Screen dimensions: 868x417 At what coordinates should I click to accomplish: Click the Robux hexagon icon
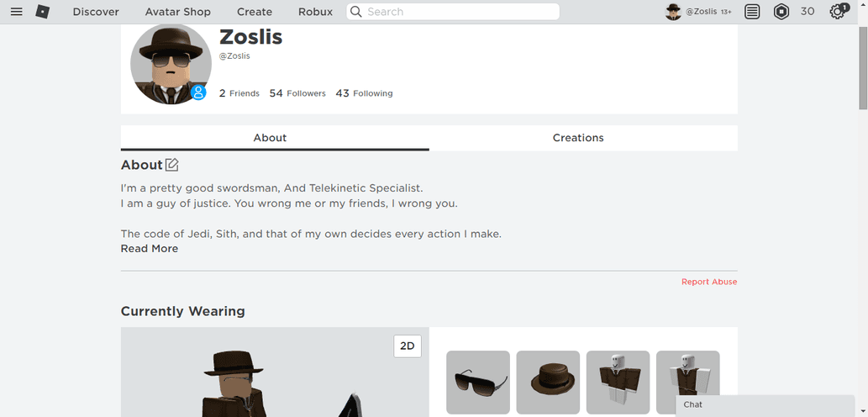click(x=781, y=12)
